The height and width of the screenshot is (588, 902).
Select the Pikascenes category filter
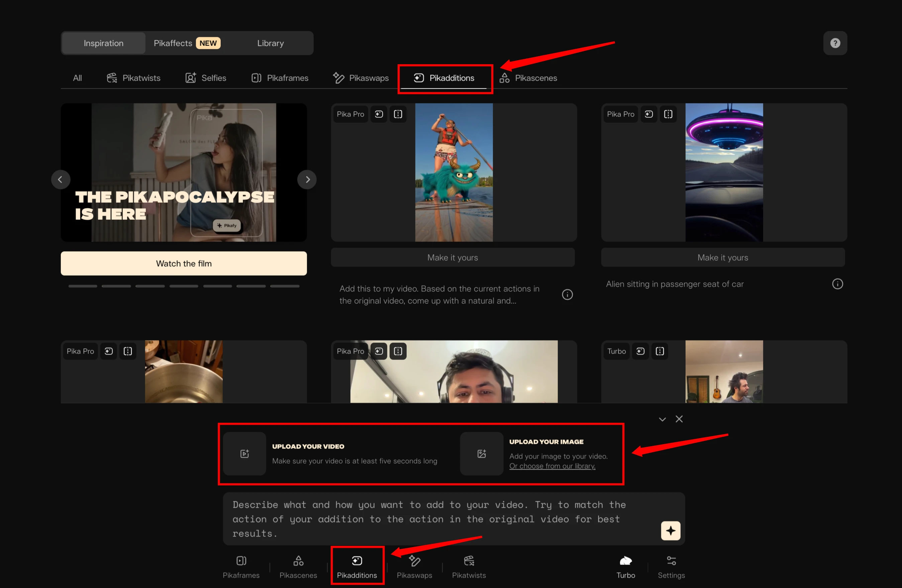528,78
